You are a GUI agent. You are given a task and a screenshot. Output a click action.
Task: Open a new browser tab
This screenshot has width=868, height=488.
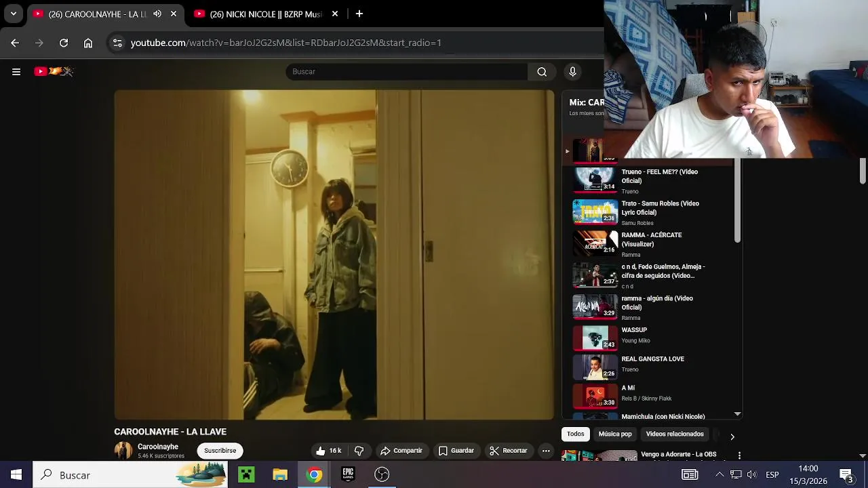tap(359, 14)
